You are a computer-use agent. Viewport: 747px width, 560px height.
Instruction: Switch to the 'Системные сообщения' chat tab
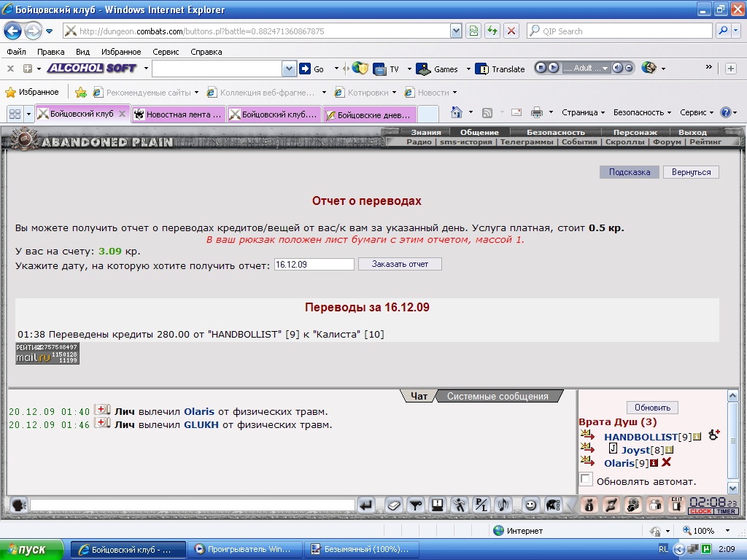498,396
